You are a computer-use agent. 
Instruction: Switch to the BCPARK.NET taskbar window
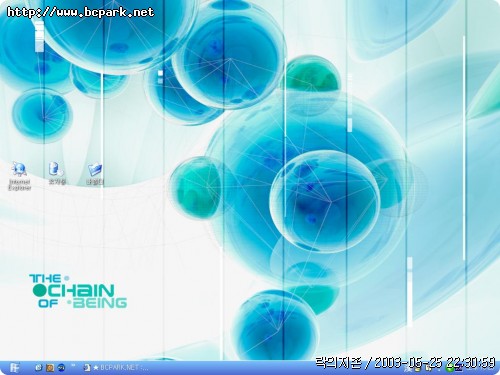[116, 368]
